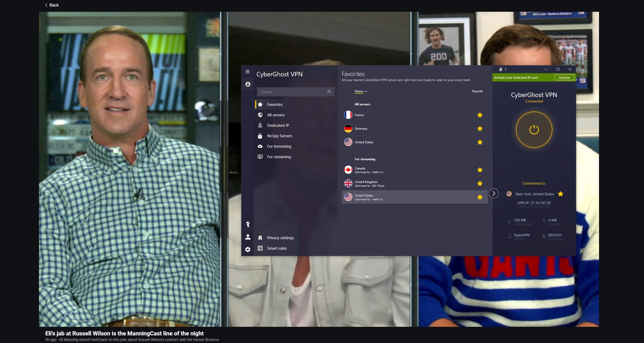This screenshot has height=343, width=644.
Task: Click the Smart rules list icon
Action: tap(260, 248)
